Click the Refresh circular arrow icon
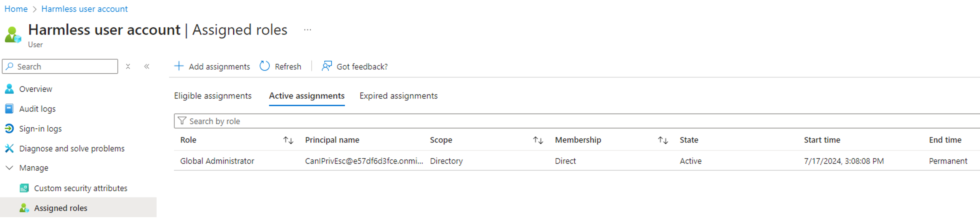 (264, 66)
